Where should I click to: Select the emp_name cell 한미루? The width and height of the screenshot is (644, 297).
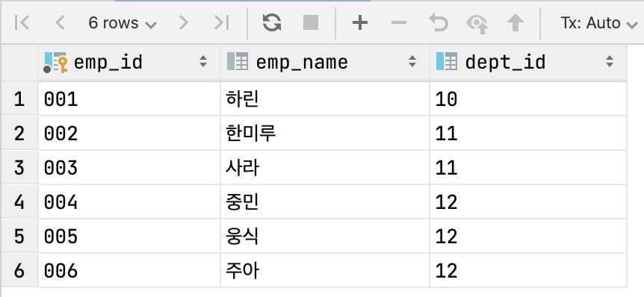[325, 134]
